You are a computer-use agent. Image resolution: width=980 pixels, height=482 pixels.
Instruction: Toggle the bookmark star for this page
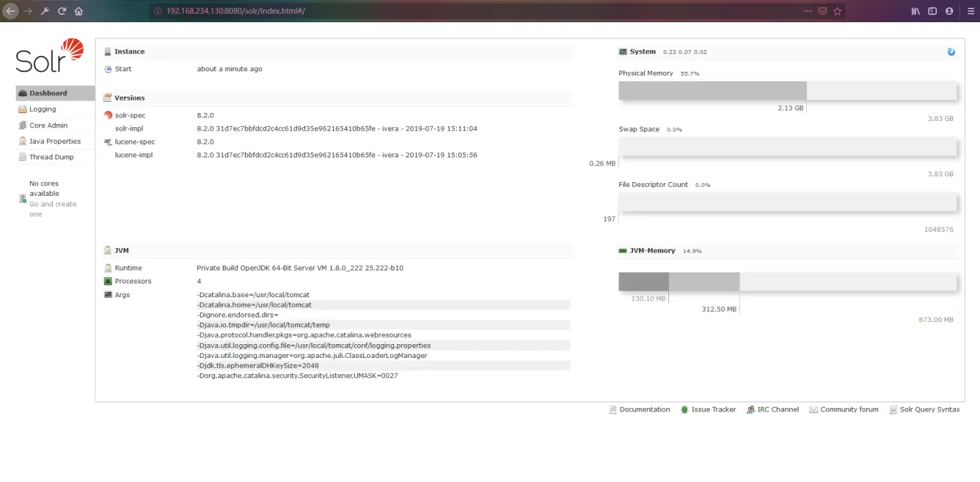point(838,10)
